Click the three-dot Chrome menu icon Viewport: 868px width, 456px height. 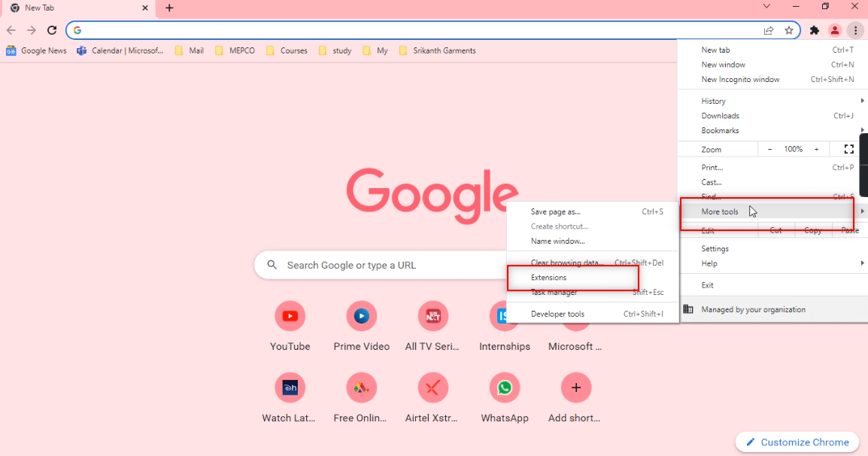(855, 30)
